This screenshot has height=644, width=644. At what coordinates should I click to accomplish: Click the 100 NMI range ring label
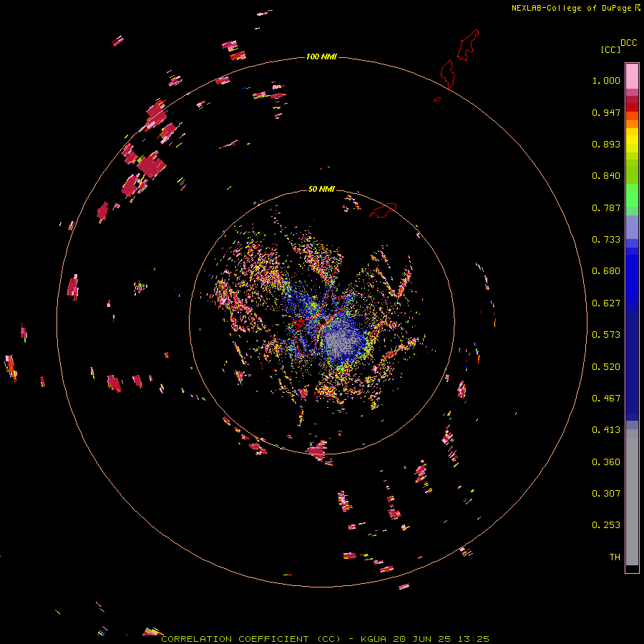coord(321,57)
